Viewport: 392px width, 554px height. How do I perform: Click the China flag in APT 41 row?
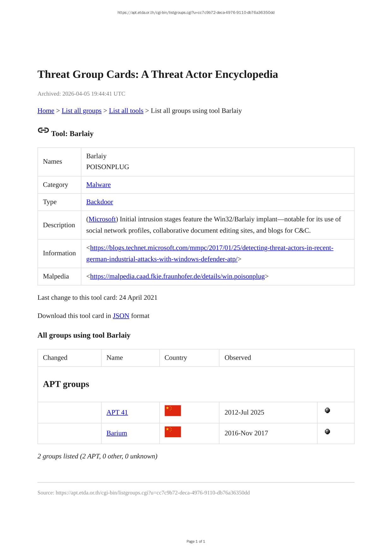(173, 411)
